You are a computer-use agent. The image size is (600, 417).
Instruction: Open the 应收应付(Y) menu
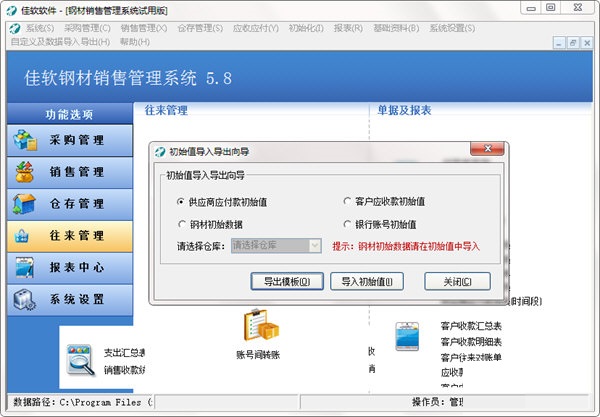pos(256,28)
